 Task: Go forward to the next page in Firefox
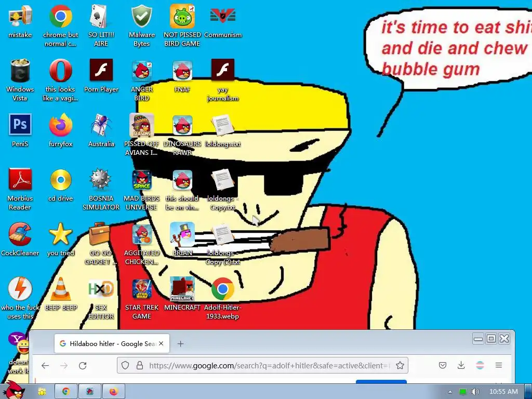pos(64,365)
